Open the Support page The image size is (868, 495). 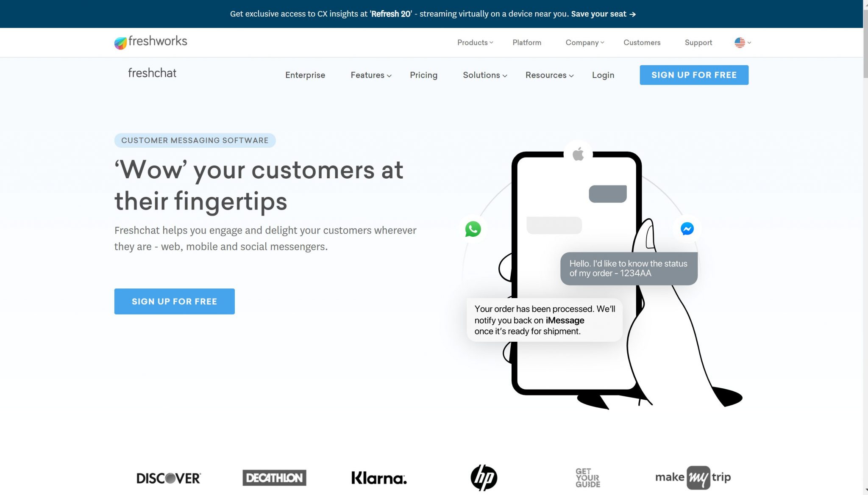[x=698, y=42]
